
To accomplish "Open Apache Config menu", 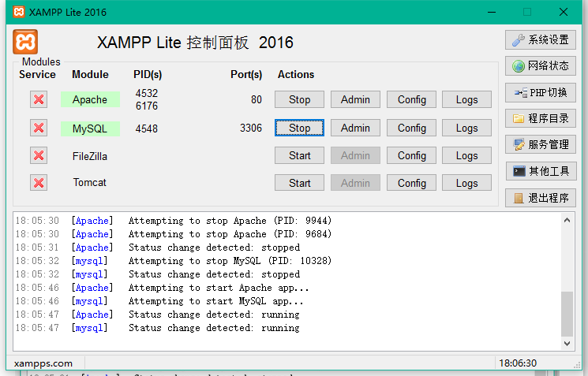I will 411,99.
